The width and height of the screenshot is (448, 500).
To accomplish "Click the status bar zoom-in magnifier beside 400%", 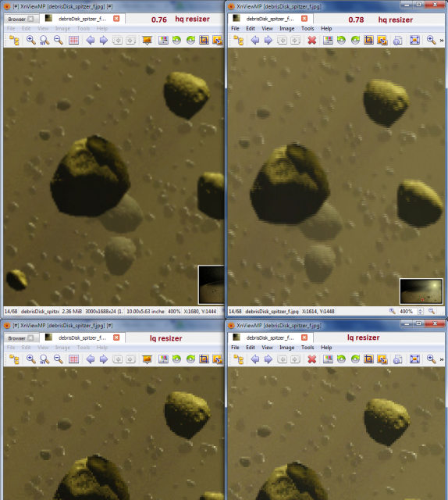I will tap(393, 311).
